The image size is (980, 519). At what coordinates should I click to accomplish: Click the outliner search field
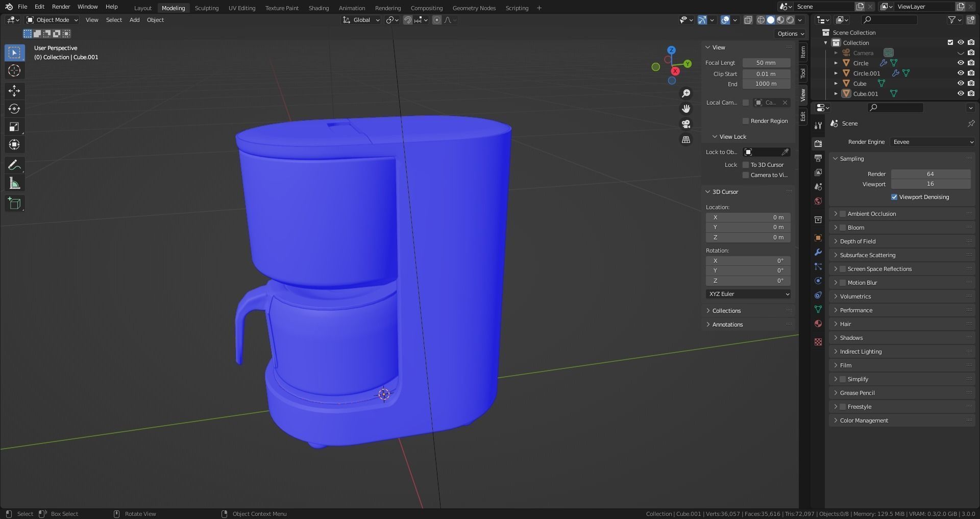(x=889, y=20)
